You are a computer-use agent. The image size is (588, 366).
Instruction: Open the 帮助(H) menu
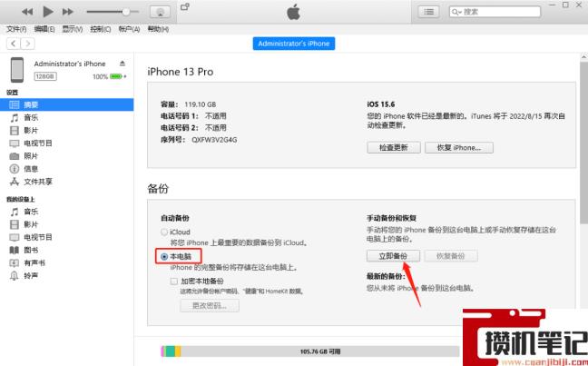[158, 29]
